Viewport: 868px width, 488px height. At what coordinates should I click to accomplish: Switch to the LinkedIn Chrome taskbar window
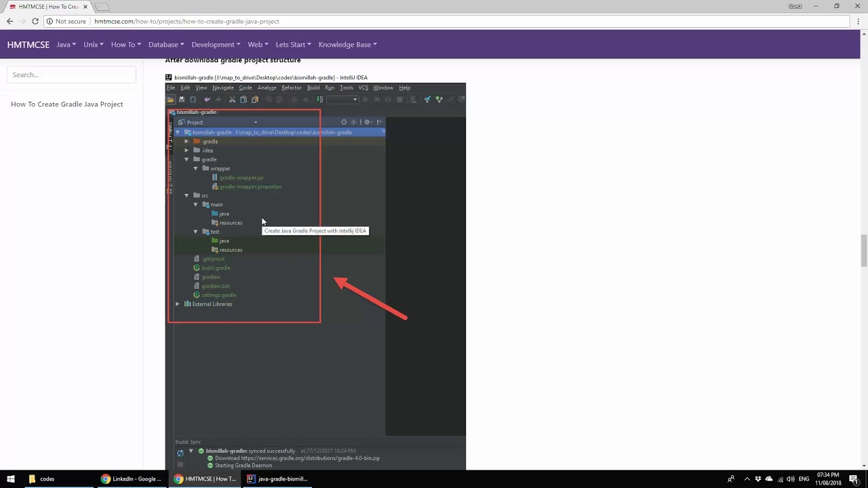click(132, 479)
